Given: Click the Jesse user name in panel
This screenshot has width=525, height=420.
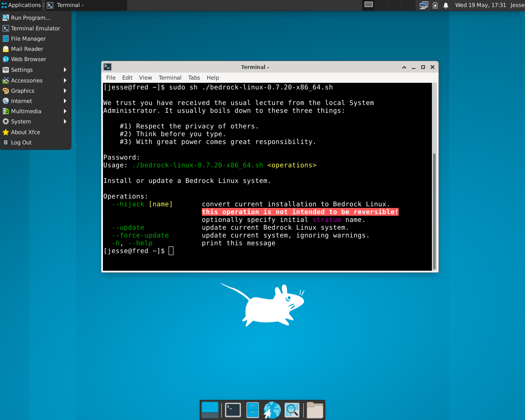Looking at the screenshot, I should 517,5.
